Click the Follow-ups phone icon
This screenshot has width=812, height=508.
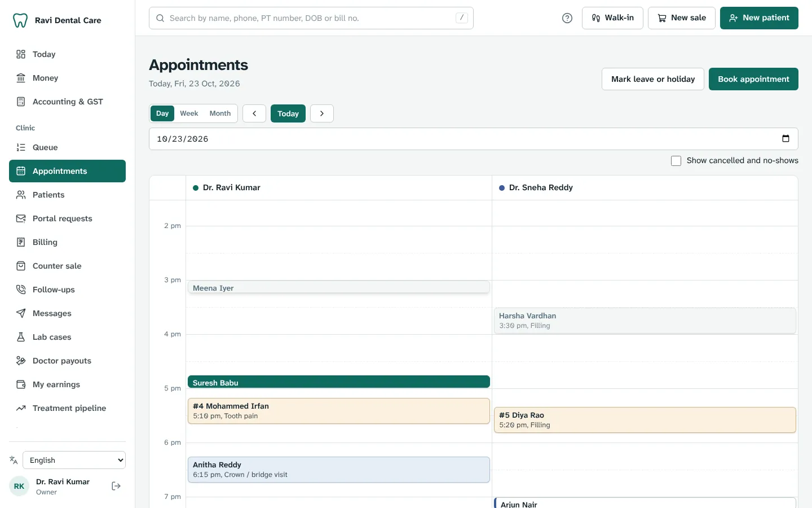coord(21,290)
